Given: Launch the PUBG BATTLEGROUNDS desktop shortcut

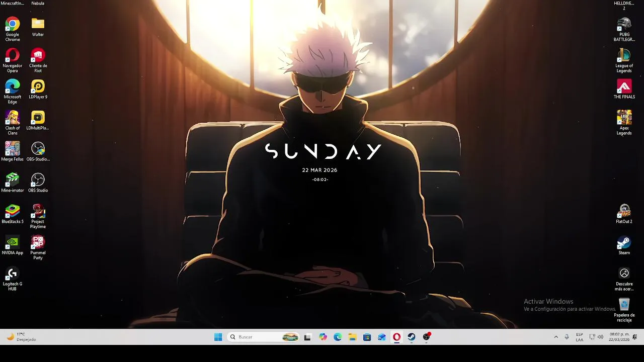Looking at the screenshot, I should coord(624,29).
